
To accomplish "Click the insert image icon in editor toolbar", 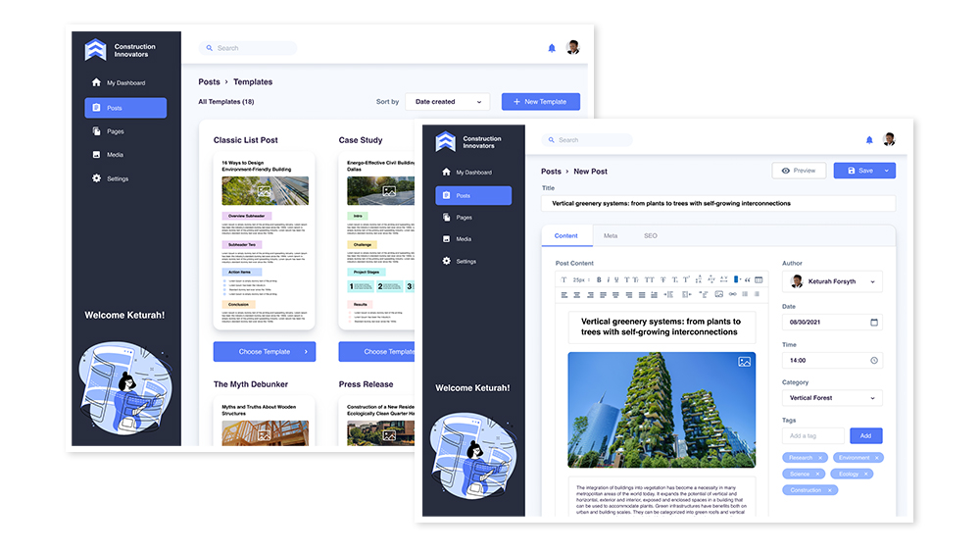I will [718, 294].
